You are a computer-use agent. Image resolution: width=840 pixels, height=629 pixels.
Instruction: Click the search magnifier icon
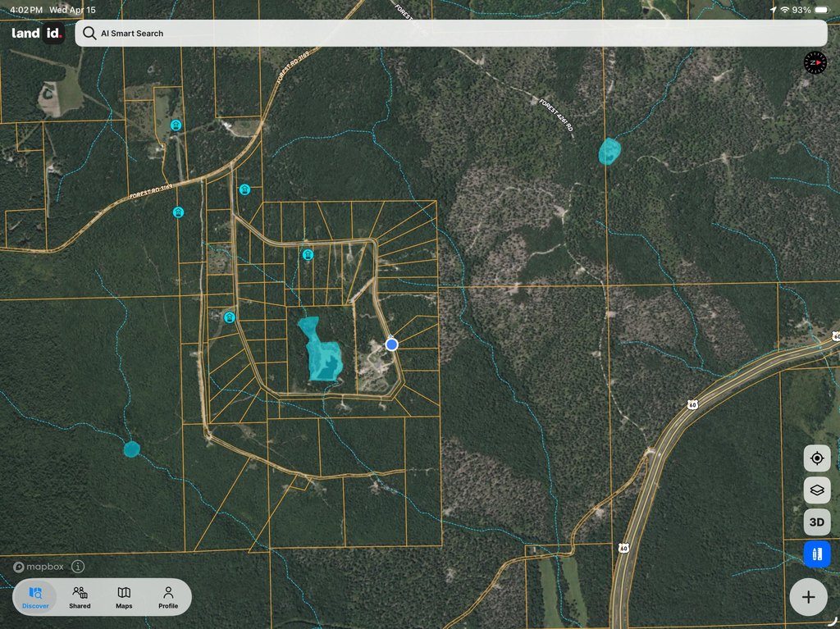(89, 34)
